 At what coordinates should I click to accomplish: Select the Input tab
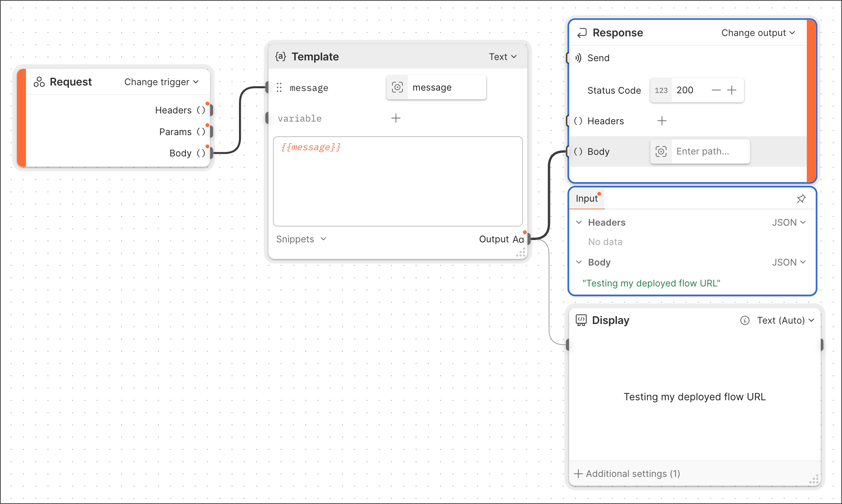[587, 199]
